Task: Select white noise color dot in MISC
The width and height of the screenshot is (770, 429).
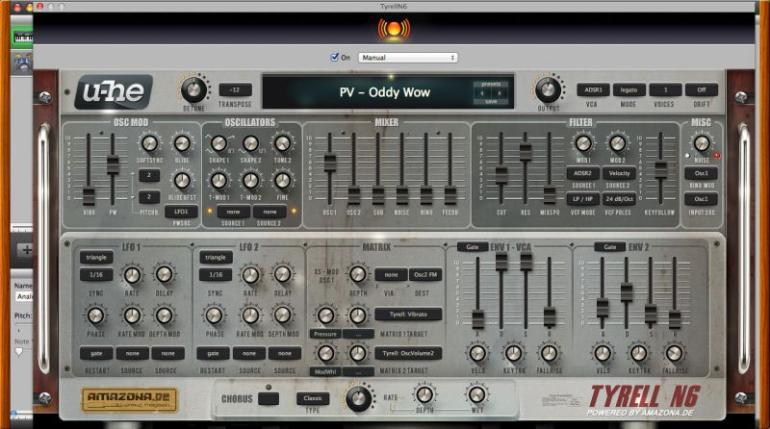Action: (687, 156)
